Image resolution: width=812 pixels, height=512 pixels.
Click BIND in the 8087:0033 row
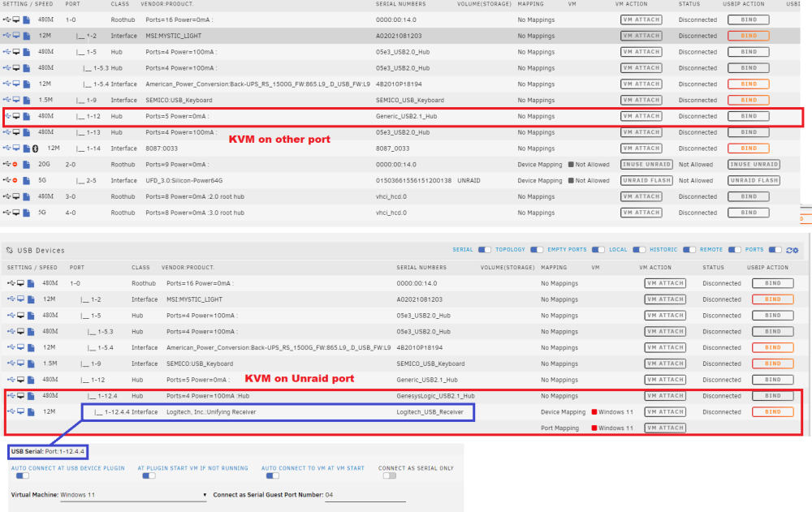749,148
